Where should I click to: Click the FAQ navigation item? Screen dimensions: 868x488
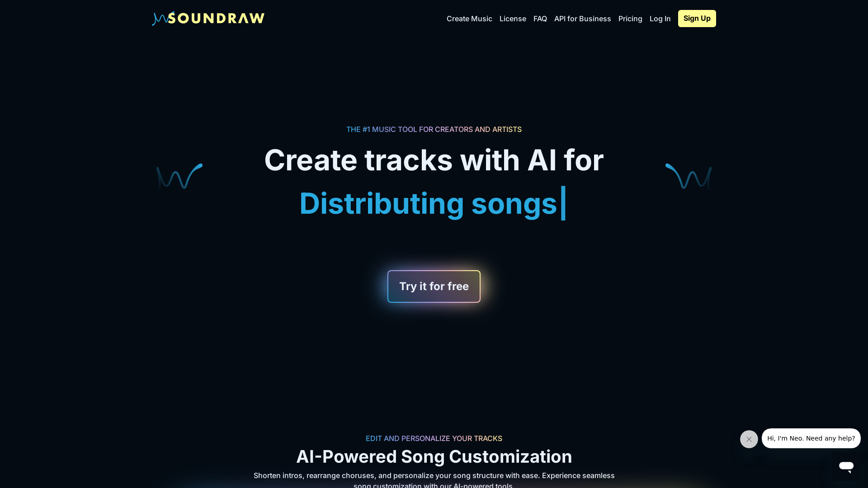pyautogui.click(x=539, y=19)
